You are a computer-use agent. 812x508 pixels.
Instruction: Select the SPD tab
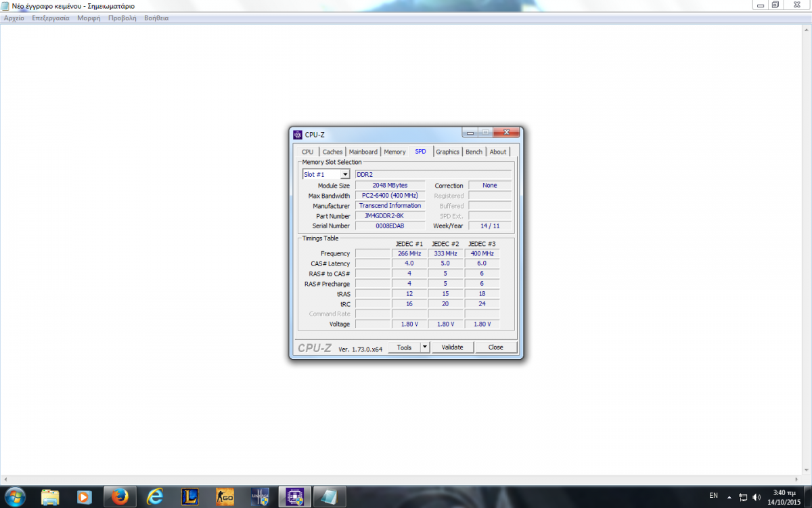[x=421, y=151]
